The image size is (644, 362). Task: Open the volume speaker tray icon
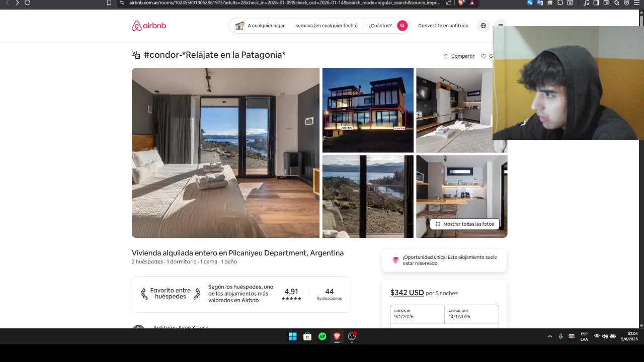click(x=605, y=336)
